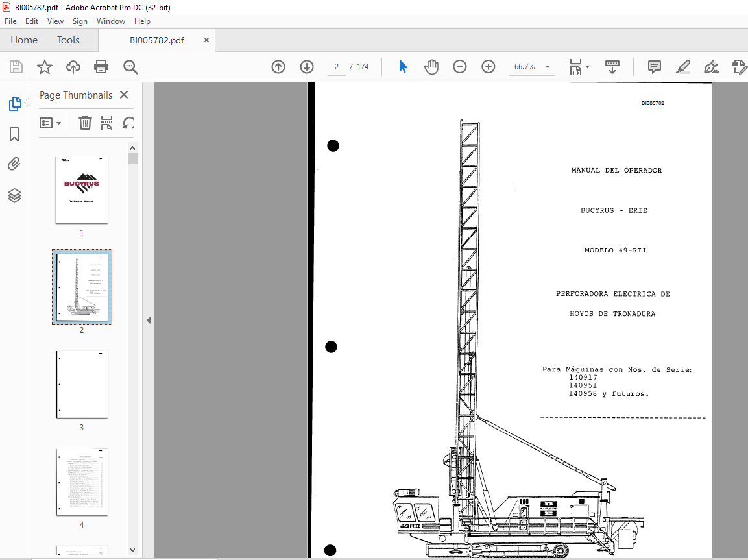Click serial number '140951' text

583,385
